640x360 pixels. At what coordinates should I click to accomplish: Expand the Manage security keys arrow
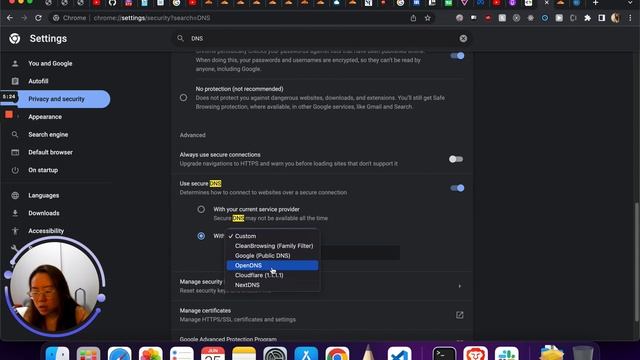point(460,286)
